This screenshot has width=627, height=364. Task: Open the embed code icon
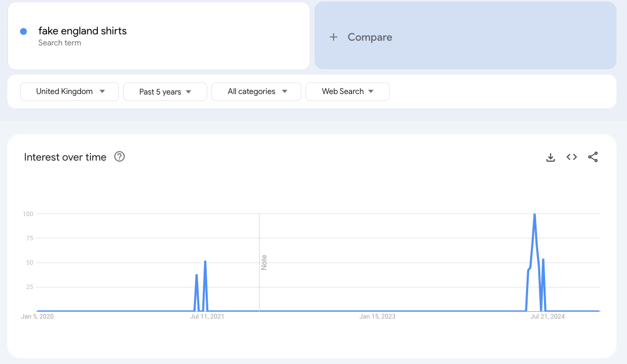(x=571, y=157)
